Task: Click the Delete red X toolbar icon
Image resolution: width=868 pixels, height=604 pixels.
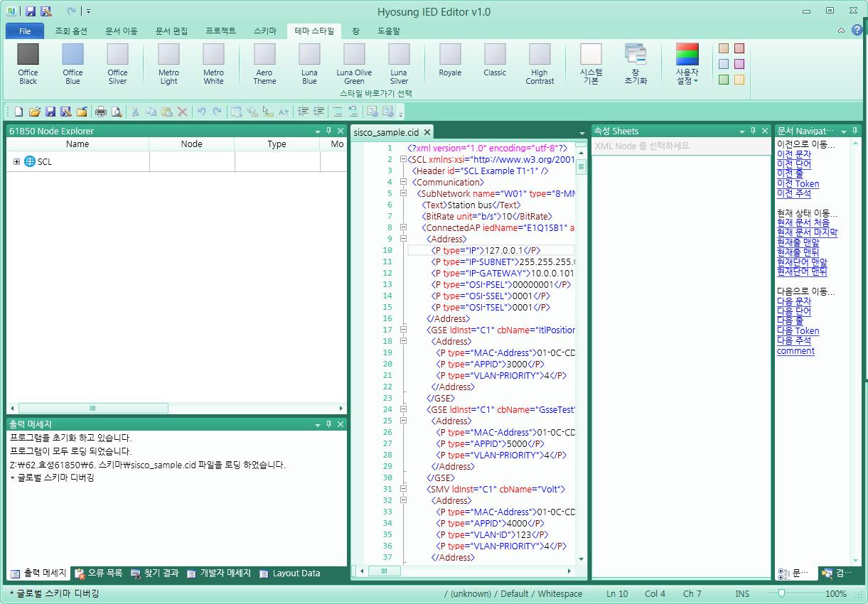Action: pos(183,112)
